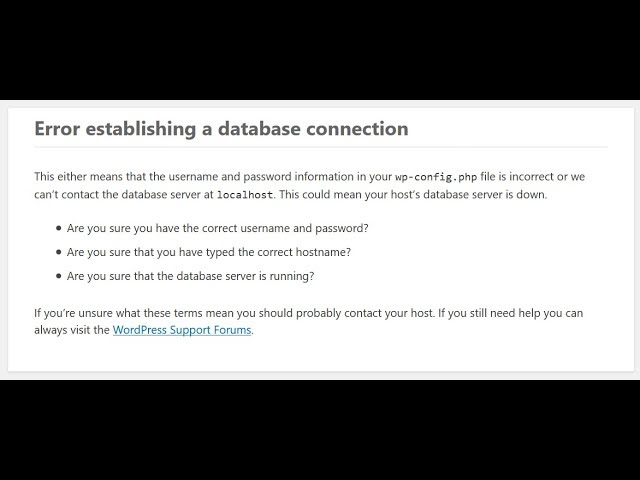
Task: Select the bullet about correct hostname
Action: coord(209,252)
